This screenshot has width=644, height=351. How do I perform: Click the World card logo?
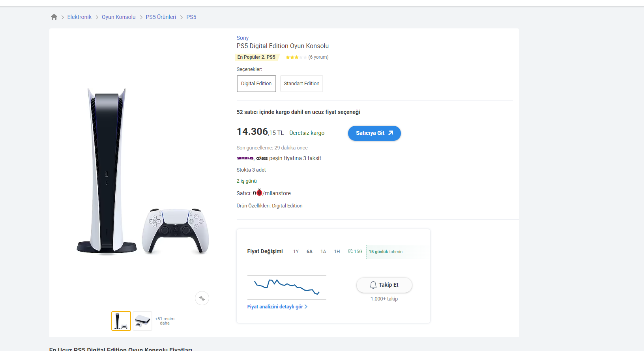pos(245,158)
